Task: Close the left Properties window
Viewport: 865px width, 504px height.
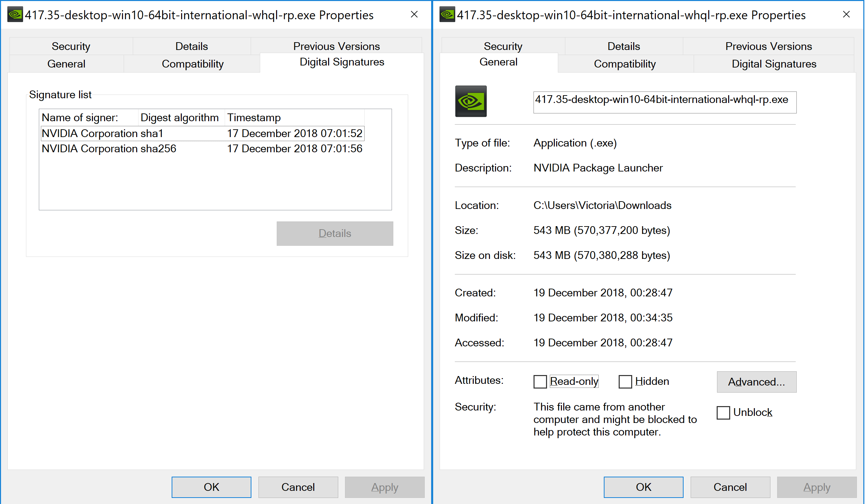Action: (x=414, y=15)
